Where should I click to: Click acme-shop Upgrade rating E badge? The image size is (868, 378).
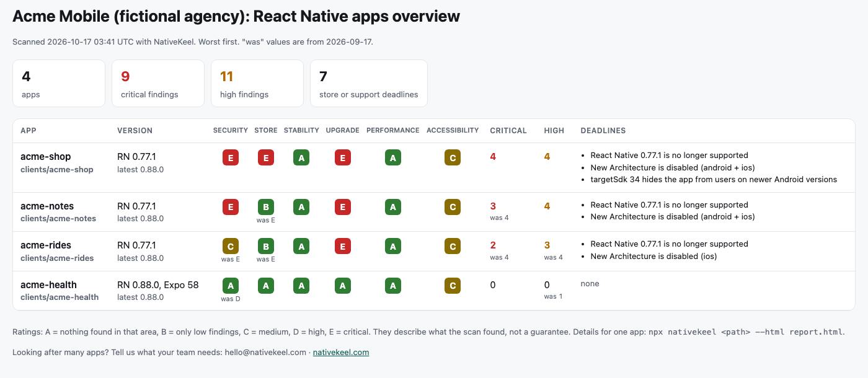(x=342, y=157)
